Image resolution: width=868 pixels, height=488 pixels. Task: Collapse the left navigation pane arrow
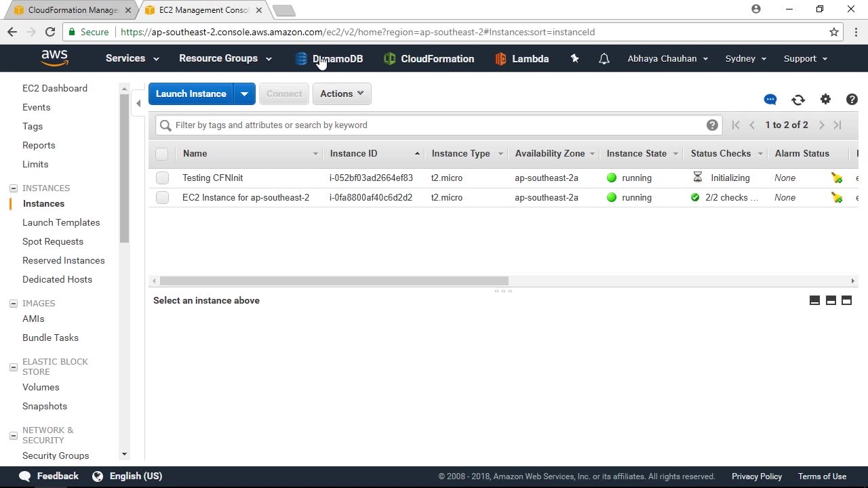(x=138, y=104)
